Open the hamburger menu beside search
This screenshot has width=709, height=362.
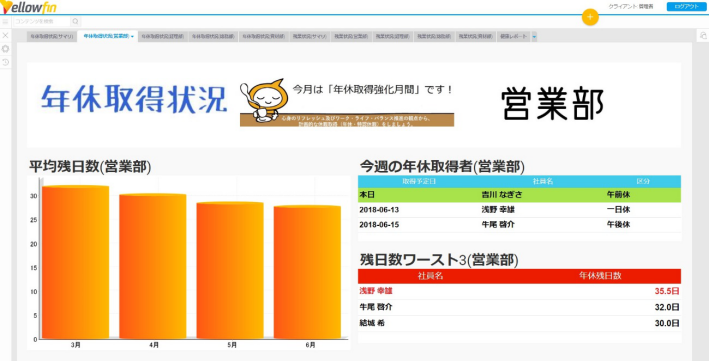(x=5, y=21)
